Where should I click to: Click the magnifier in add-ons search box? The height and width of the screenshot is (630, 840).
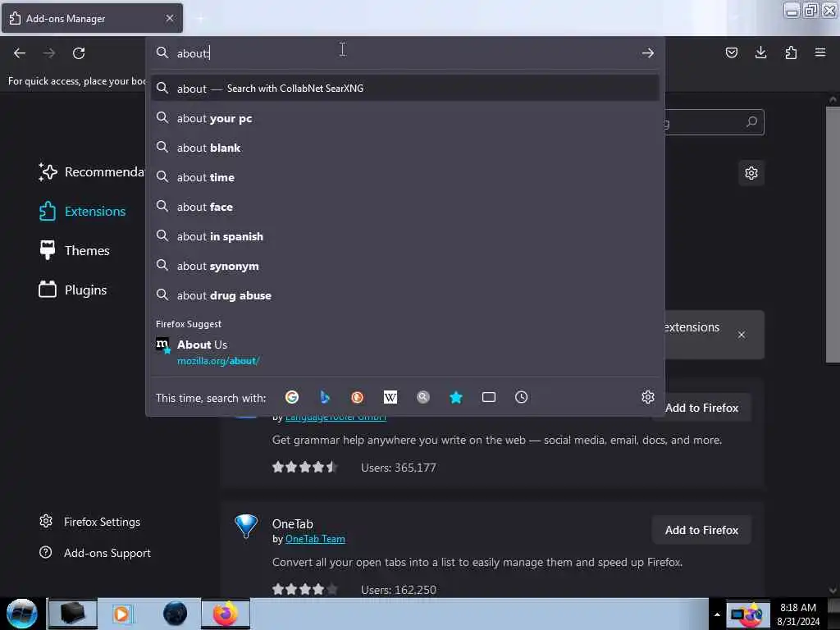tap(751, 122)
